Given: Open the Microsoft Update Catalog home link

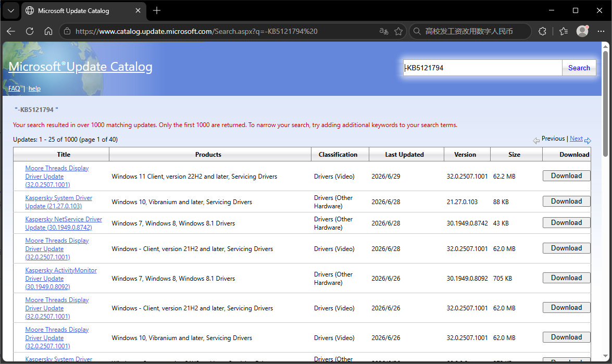Looking at the screenshot, I should 80,67.
